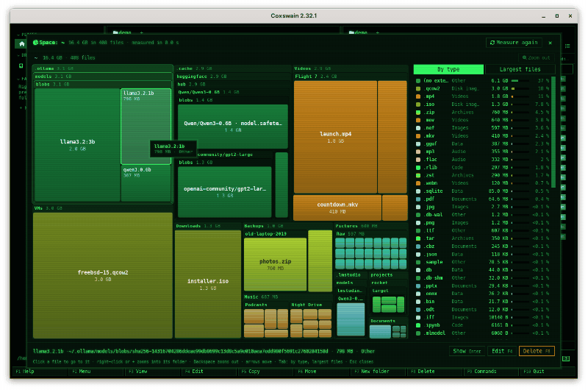Viewport: 588px width, 390px height.
Task: Click the Pictures folder header
Action: (371, 226)
